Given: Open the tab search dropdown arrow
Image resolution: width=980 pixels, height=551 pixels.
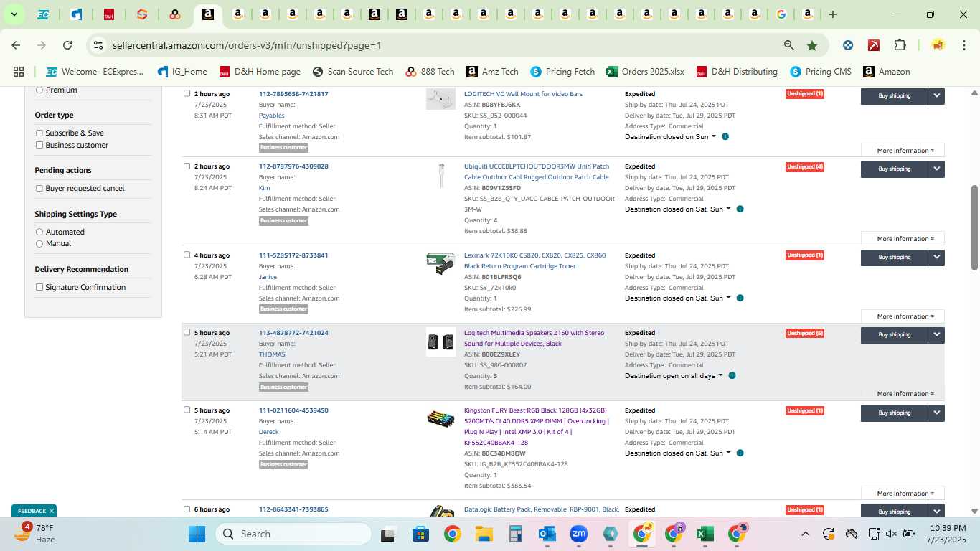Looking at the screenshot, I should pos(14,14).
